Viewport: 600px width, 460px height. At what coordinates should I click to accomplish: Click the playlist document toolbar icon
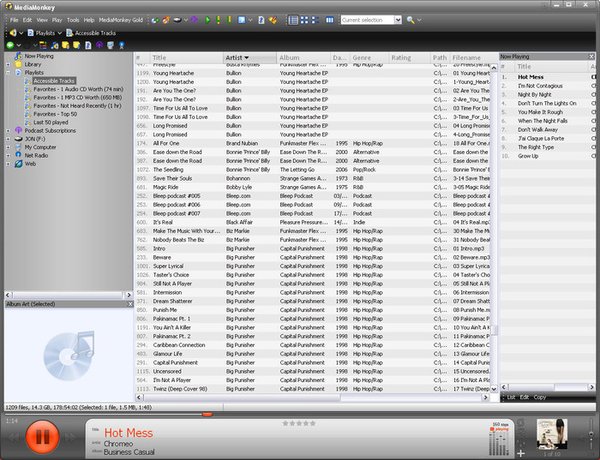[x=261, y=20]
